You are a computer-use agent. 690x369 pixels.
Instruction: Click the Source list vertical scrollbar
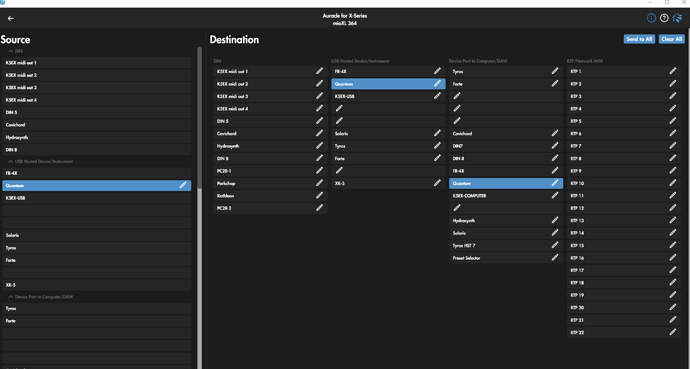coord(199,119)
